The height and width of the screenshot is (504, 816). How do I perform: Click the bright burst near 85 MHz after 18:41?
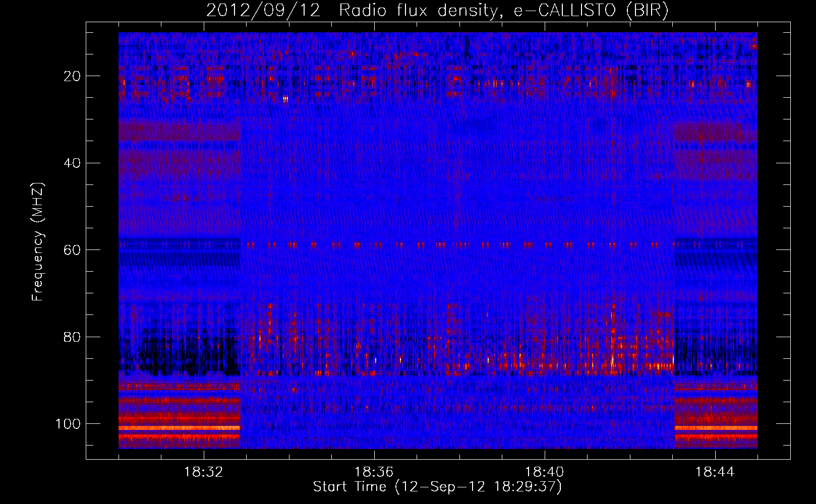613,360
